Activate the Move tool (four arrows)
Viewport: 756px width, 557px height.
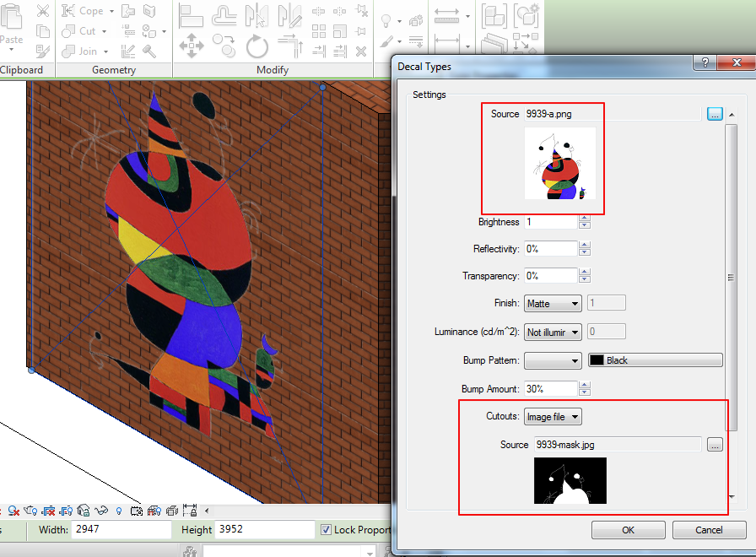click(191, 46)
